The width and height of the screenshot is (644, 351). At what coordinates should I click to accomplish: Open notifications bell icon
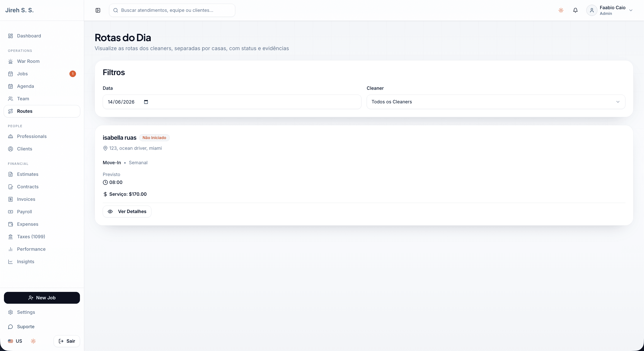[x=575, y=10]
